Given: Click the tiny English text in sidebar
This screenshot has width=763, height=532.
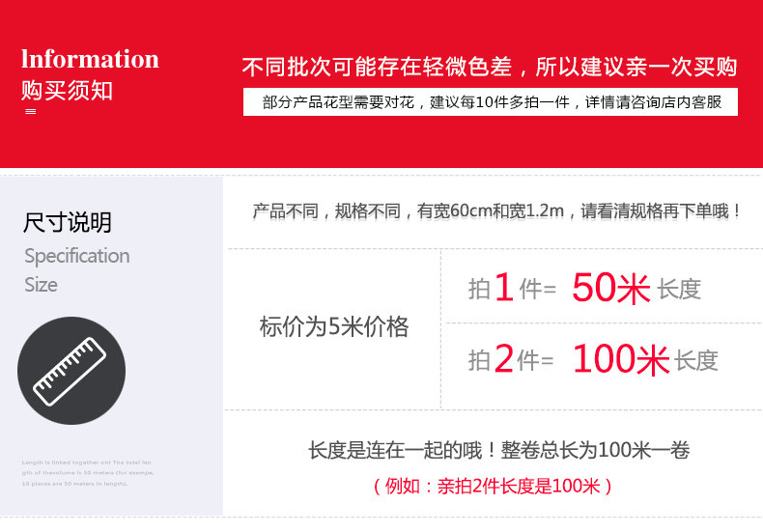Looking at the screenshot, I should click(87, 473).
